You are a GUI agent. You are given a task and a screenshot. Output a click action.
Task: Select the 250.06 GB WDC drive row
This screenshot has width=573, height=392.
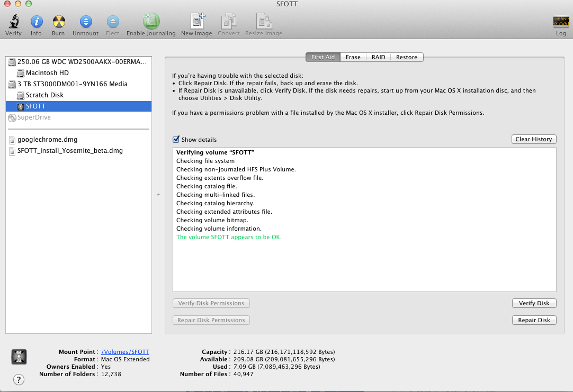coord(78,62)
